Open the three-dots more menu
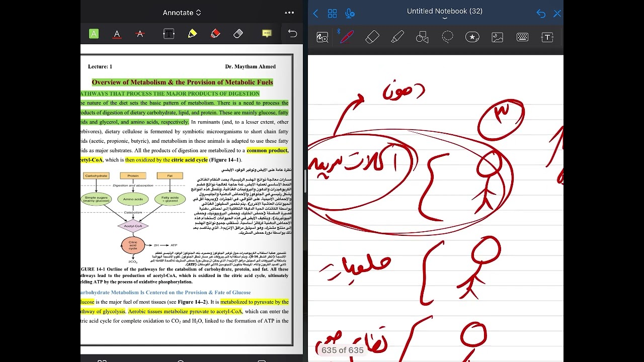The height and width of the screenshot is (362, 644). pyautogui.click(x=289, y=13)
